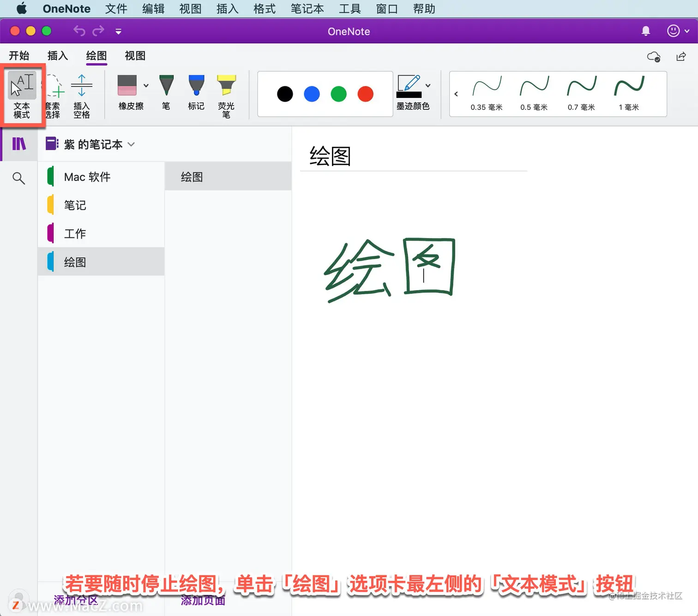
Task: Set stroke thickness to 0.35 毫米
Action: point(487,94)
